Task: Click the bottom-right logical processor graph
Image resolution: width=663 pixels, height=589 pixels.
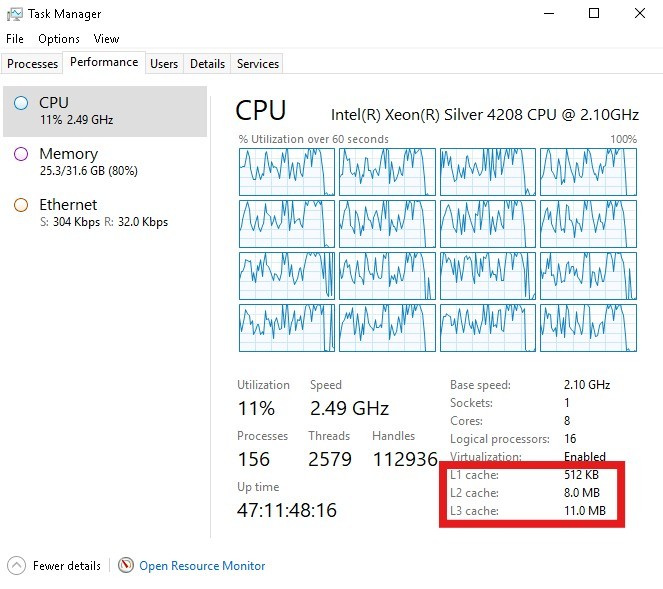Action: (588, 327)
